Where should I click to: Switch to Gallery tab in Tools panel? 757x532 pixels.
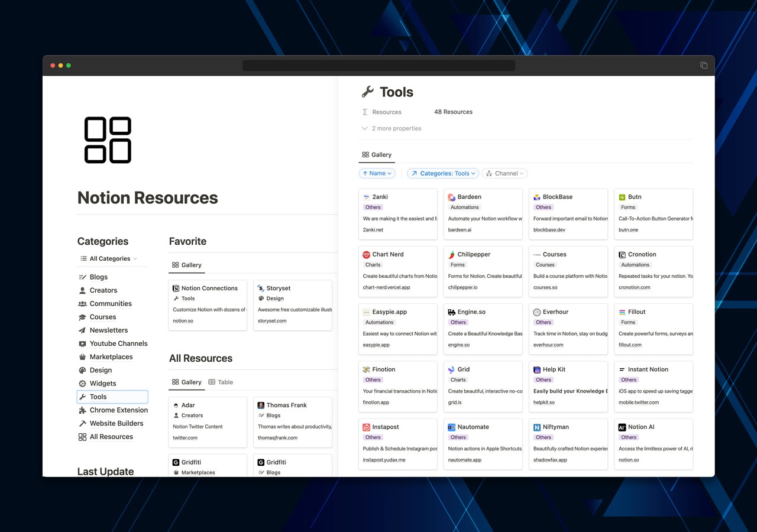tap(377, 155)
